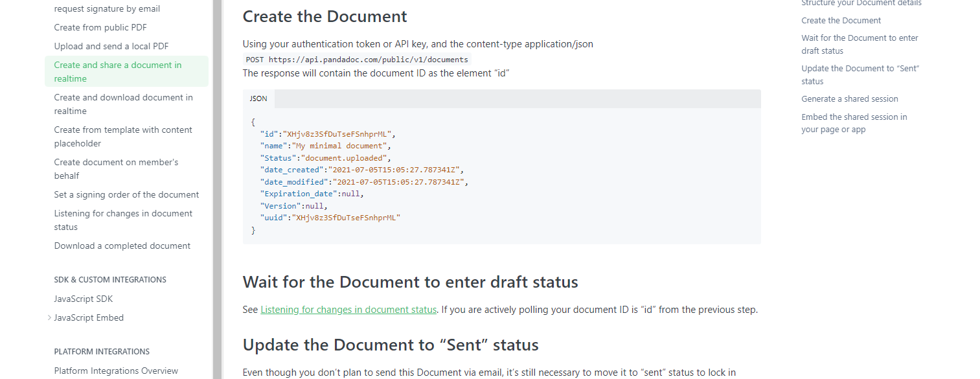Image resolution: width=980 pixels, height=379 pixels.
Task: Jump to "Update the Document to Sent status"
Action: pyautogui.click(x=860, y=75)
